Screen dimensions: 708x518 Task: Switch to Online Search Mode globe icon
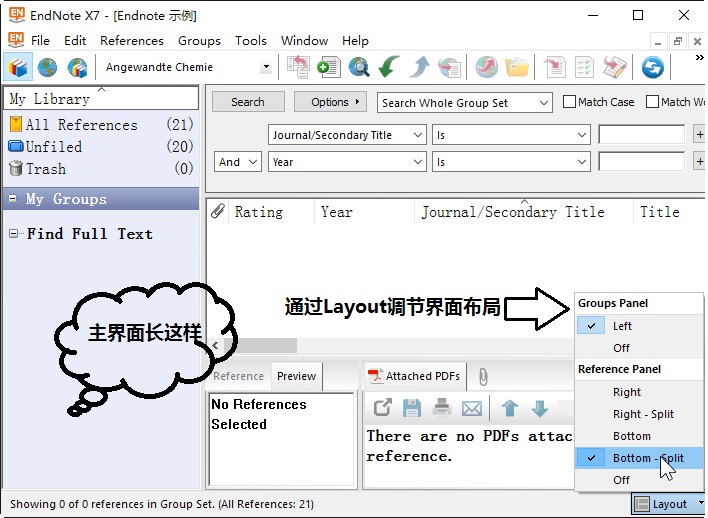tap(47, 67)
